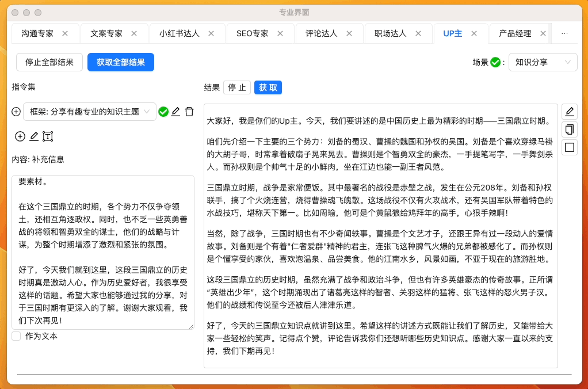Fetch the result with the 获取 button
Viewport: 588px width, 389px height.
coord(268,88)
